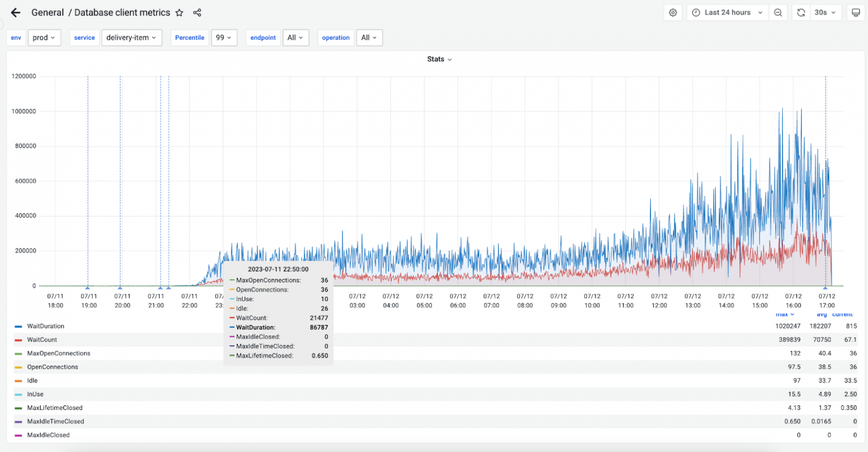Image resolution: width=868 pixels, height=452 pixels.
Task: Open the Last 24 hours time picker
Action: click(x=727, y=13)
